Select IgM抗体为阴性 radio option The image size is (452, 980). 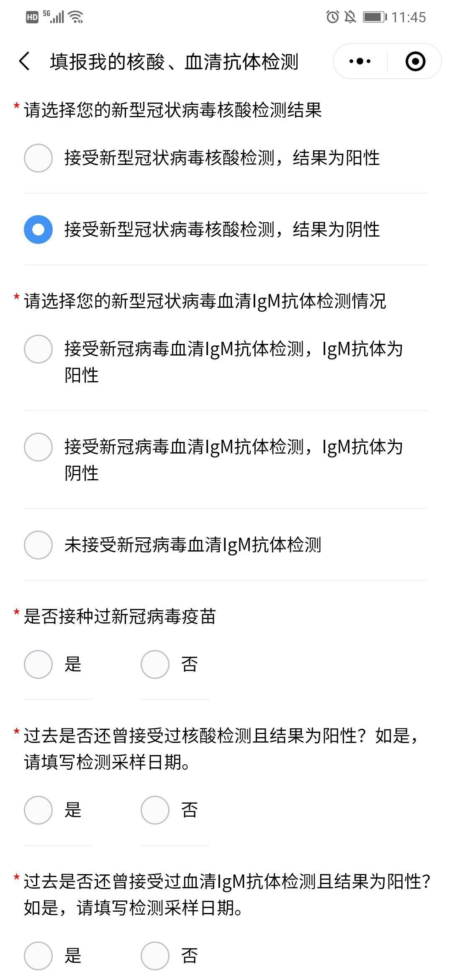pyautogui.click(x=38, y=447)
